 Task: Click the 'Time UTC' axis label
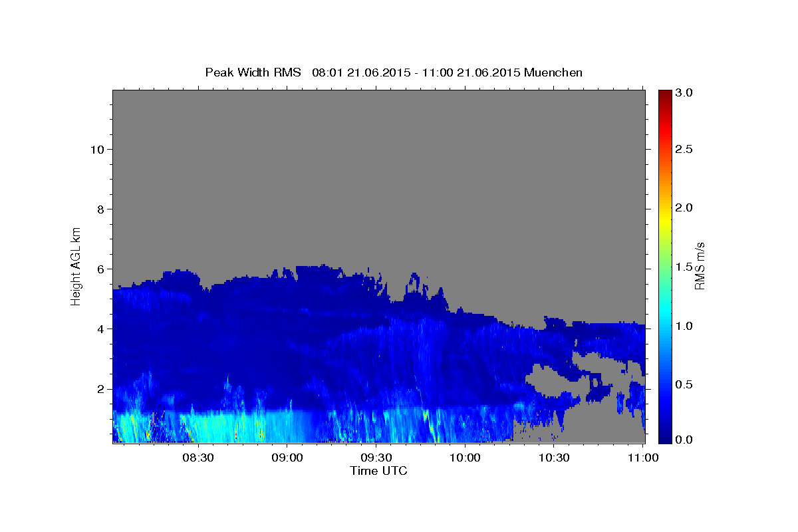click(x=378, y=471)
